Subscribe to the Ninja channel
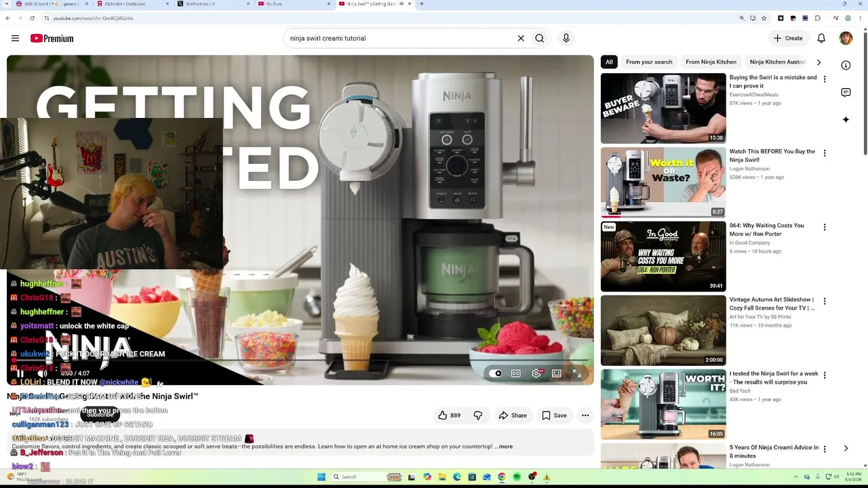The width and height of the screenshot is (868, 488). (x=100, y=415)
